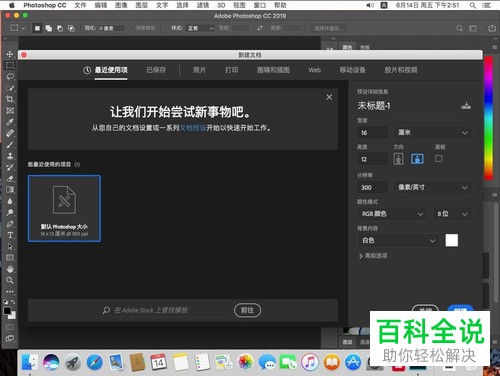The height and width of the screenshot is (376, 500).
Task: Set the Intersect with Selection mode
Action: 71,28
